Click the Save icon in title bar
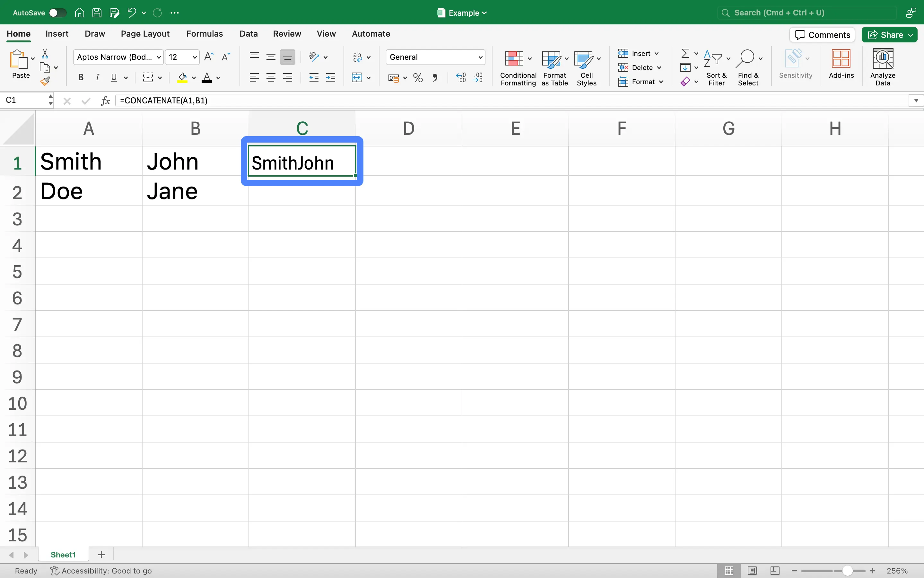 pos(97,13)
